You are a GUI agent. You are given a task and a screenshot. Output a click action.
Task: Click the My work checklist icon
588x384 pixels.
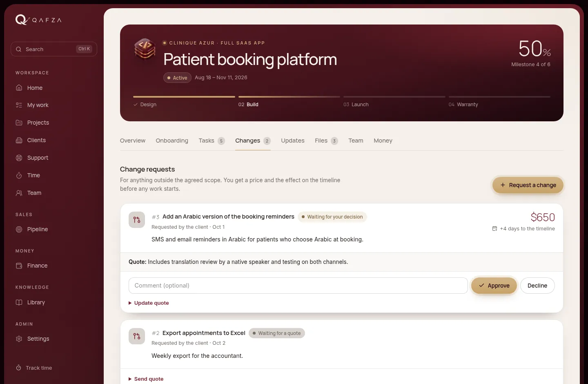(x=19, y=105)
